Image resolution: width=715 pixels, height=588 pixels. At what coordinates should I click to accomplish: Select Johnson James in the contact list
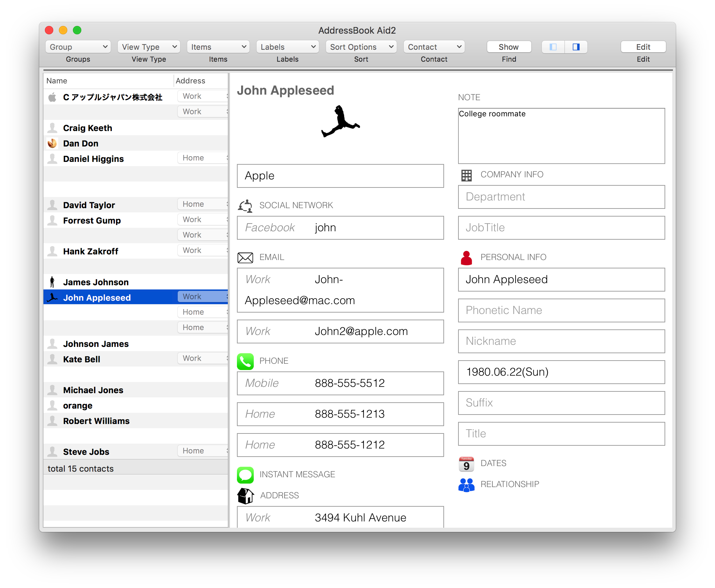pyautogui.click(x=136, y=344)
